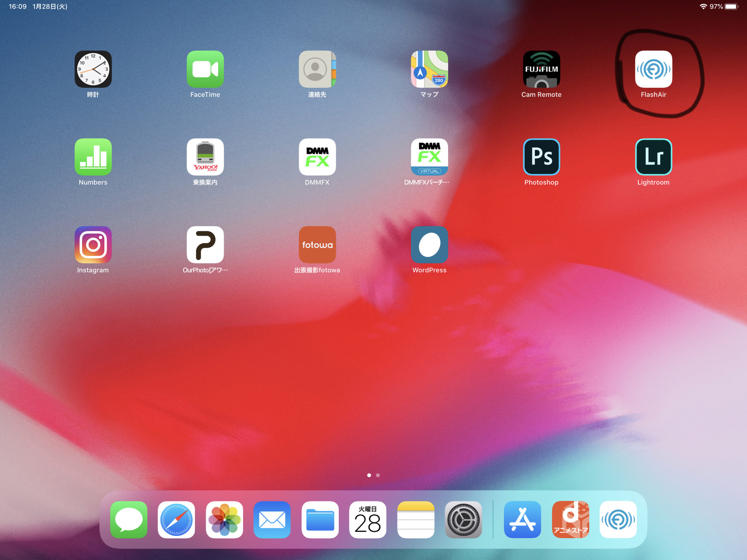Open Yahoo 乗換案内 transit app
The image size is (747, 560).
click(205, 157)
